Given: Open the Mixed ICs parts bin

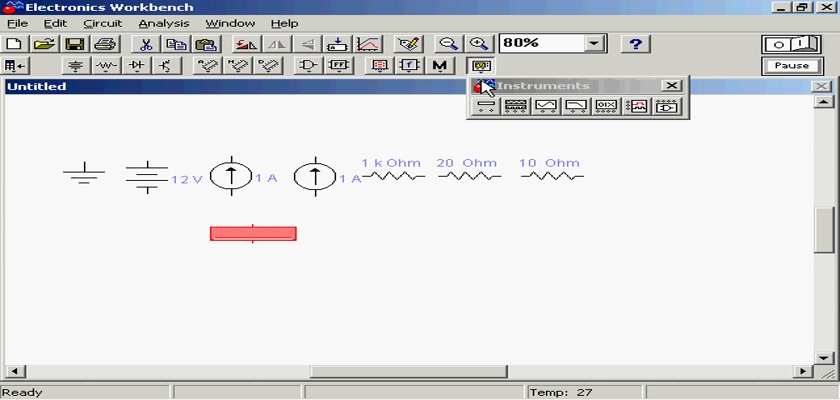Looking at the screenshot, I should click(x=237, y=66).
